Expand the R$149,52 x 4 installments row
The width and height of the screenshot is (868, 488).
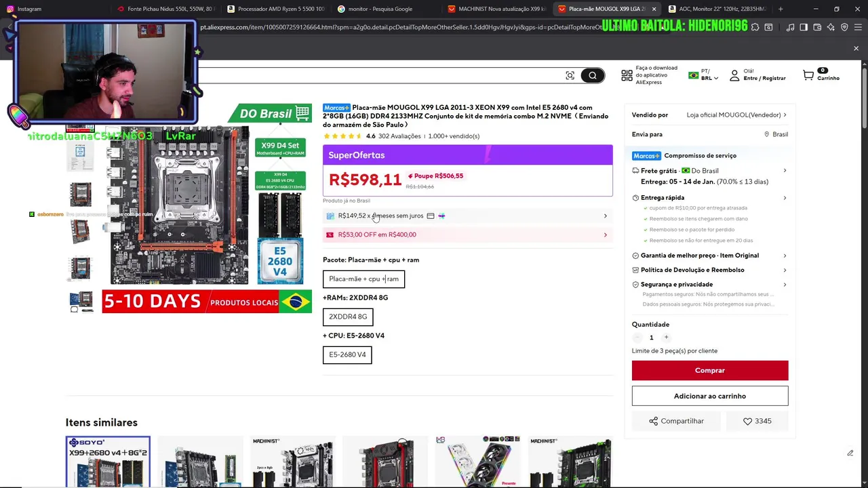click(467, 216)
